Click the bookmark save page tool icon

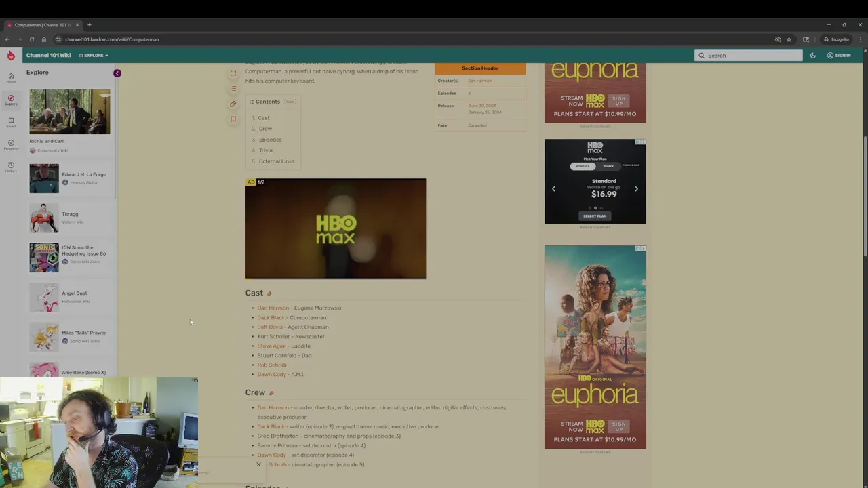233,119
